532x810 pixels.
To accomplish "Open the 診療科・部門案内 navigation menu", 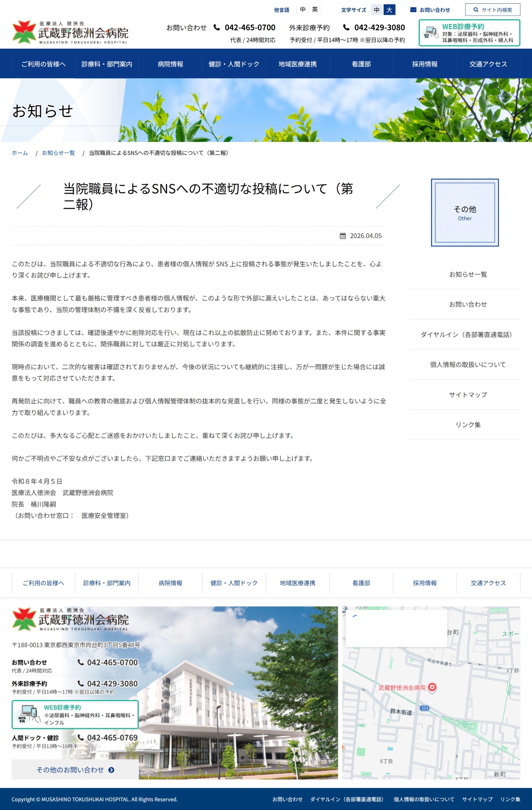I will pos(107,64).
